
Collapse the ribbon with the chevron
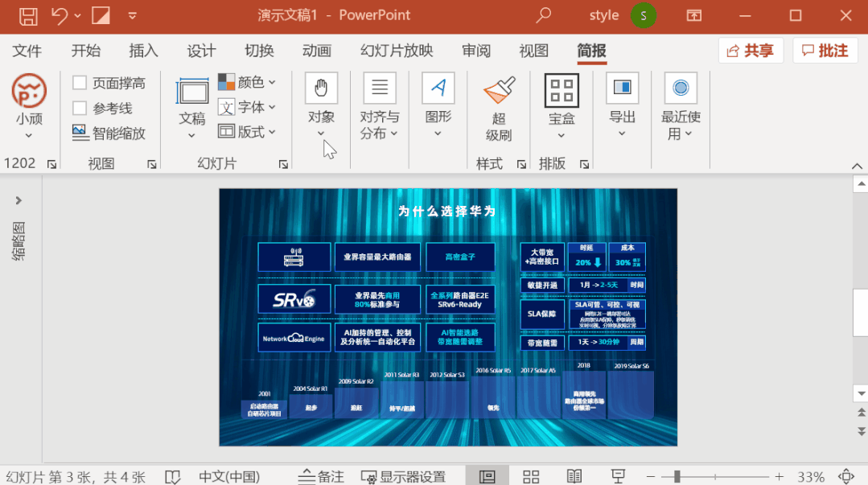857,166
